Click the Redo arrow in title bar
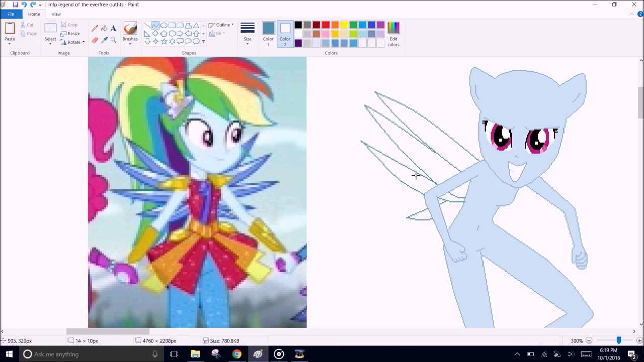The height and width of the screenshot is (362, 644). click(x=33, y=5)
